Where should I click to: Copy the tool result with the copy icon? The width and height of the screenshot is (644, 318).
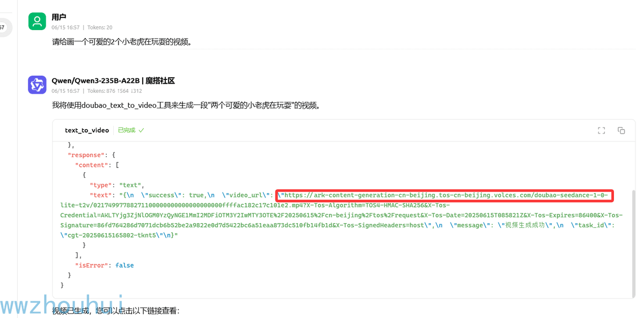coord(621,130)
